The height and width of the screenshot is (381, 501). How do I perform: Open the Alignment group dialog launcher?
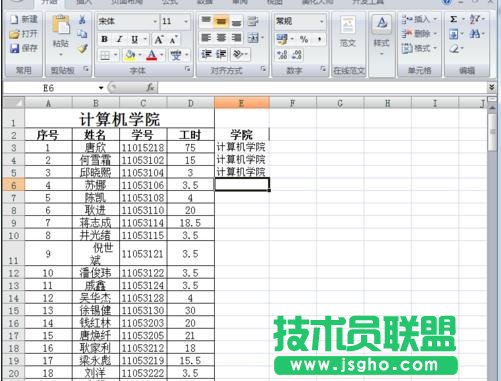[263, 69]
